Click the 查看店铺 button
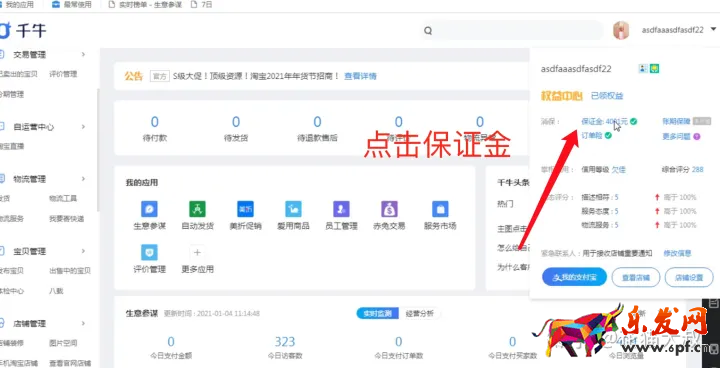The height and width of the screenshot is (368, 720). [x=636, y=277]
